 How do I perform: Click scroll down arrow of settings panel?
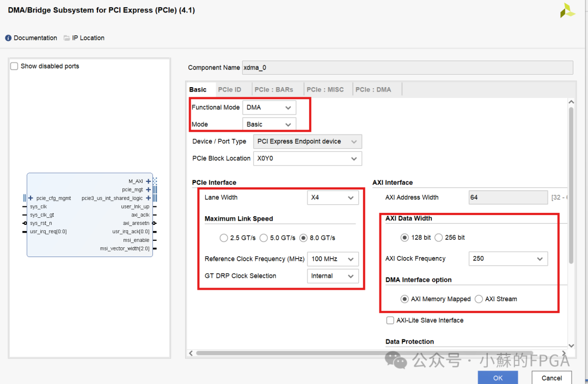click(571, 346)
